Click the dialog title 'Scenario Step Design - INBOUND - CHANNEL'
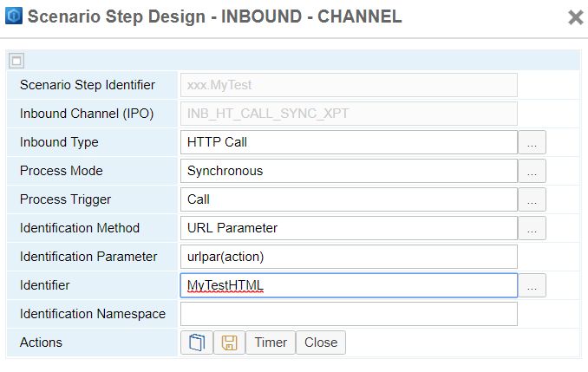The image size is (588, 372). point(214,16)
